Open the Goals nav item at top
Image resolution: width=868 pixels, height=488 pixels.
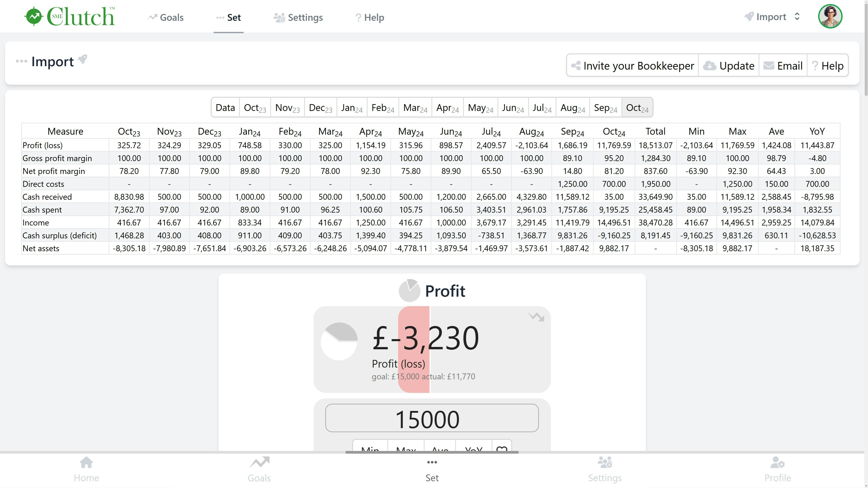(x=165, y=17)
